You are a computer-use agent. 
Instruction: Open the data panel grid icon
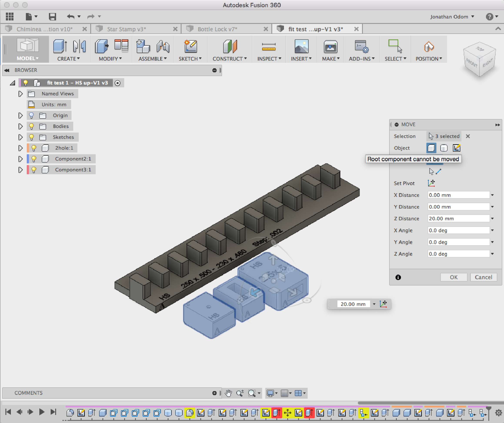(10, 17)
